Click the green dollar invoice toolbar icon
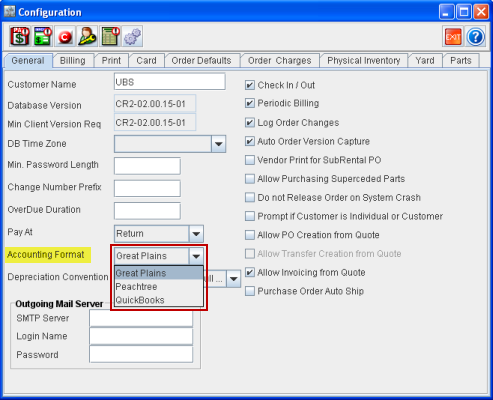The height and width of the screenshot is (400, 493). pyautogui.click(x=43, y=36)
